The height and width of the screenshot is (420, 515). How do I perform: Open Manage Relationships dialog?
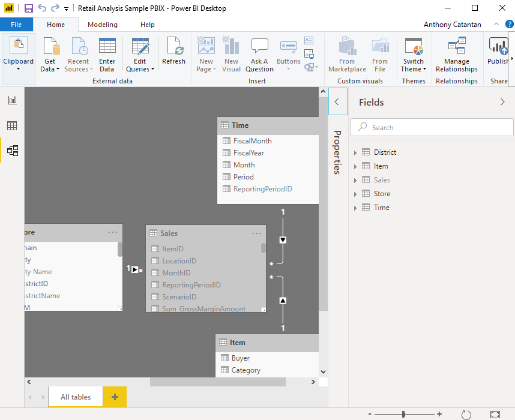[457, 55]
